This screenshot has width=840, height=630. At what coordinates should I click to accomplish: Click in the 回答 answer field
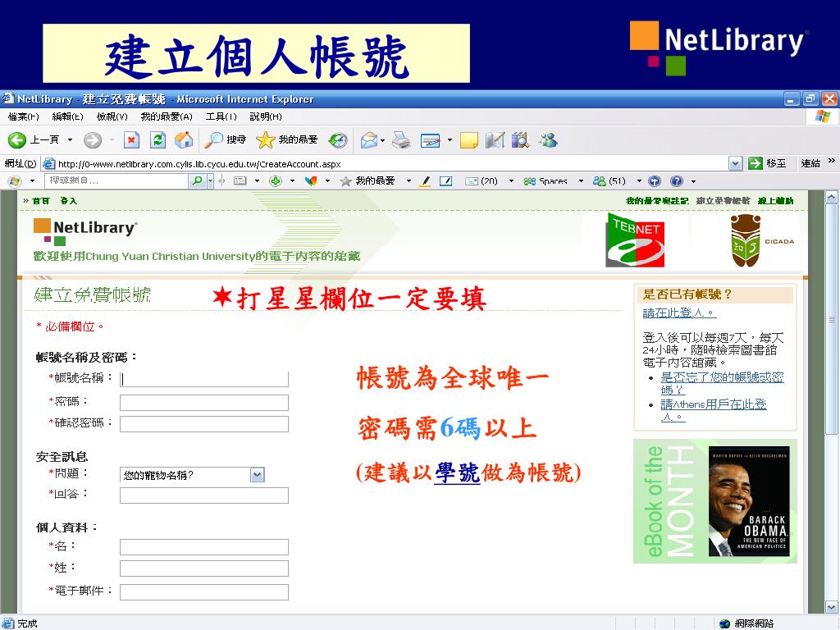point(204,495)
